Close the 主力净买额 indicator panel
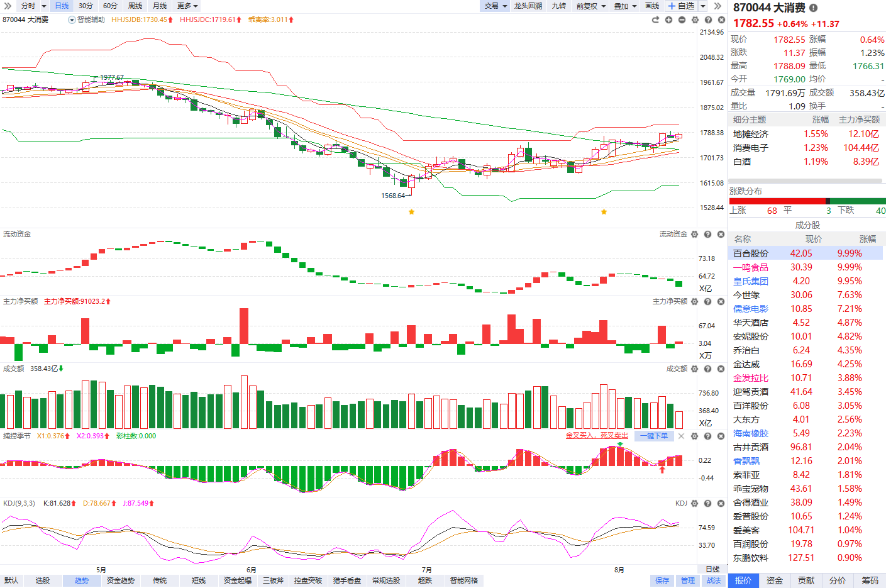Viewport: 886px width, 588px height. (x=721, y=301)
